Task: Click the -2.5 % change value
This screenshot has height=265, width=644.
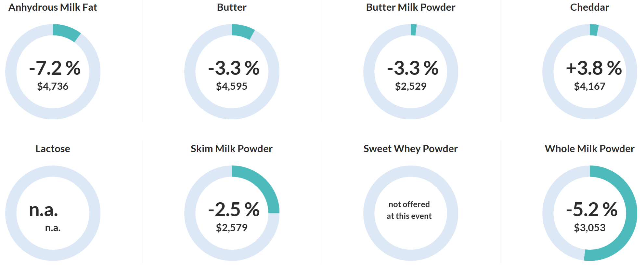Action: pos(234,209)
